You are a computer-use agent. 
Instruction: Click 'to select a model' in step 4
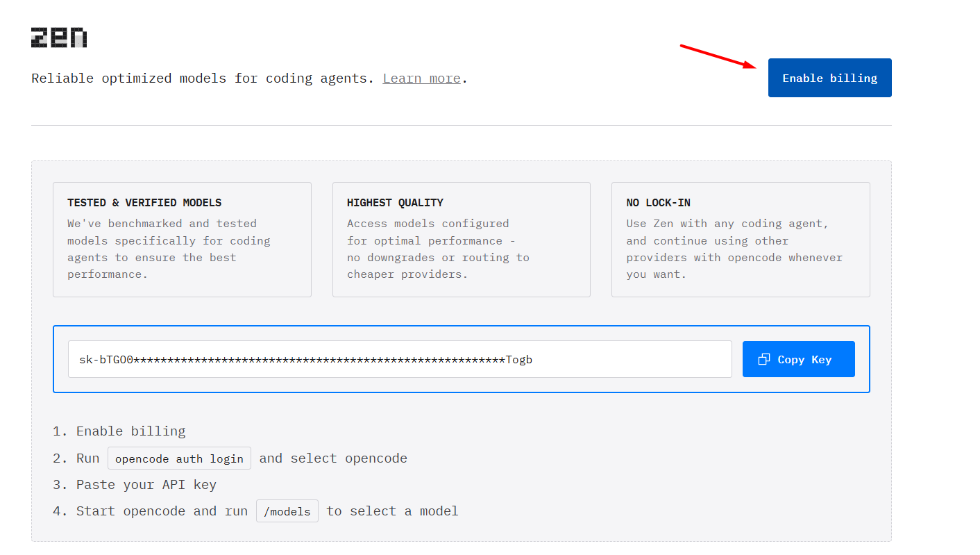392,511
